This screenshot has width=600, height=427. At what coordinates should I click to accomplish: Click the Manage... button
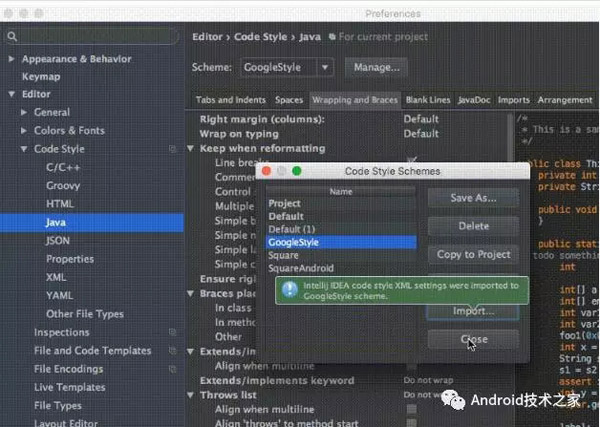(x=376, y=67)
